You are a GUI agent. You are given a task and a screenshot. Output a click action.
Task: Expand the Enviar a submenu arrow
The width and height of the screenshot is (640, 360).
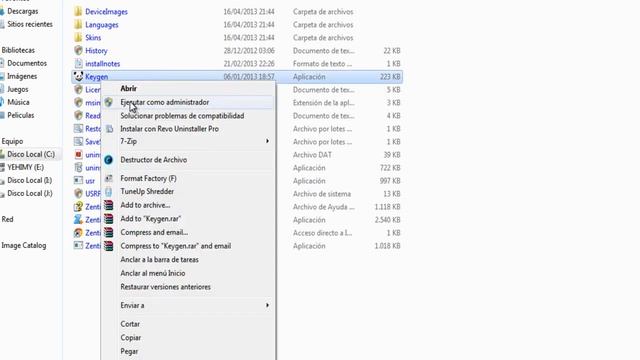click(x=267, y=305)
